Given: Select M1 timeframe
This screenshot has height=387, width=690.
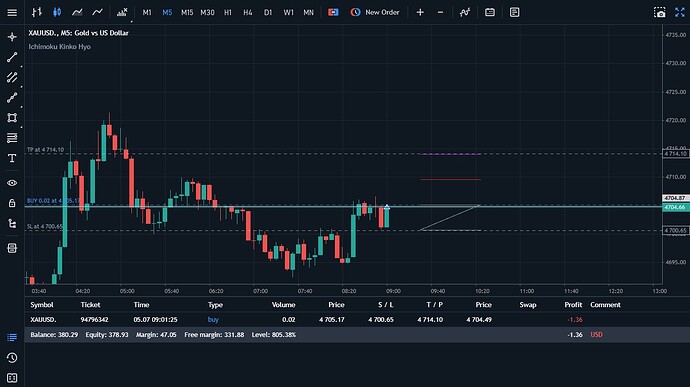Looking at the screenshot, I should point(147,12).
